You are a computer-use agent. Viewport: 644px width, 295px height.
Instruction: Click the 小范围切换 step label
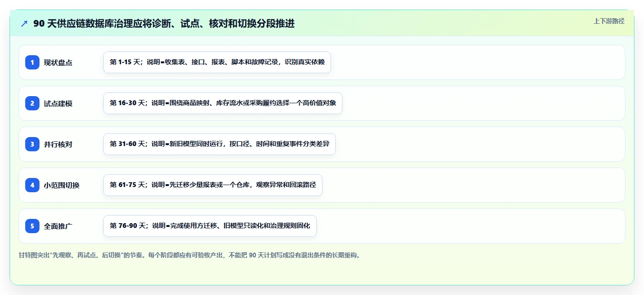tap(62, 185)
